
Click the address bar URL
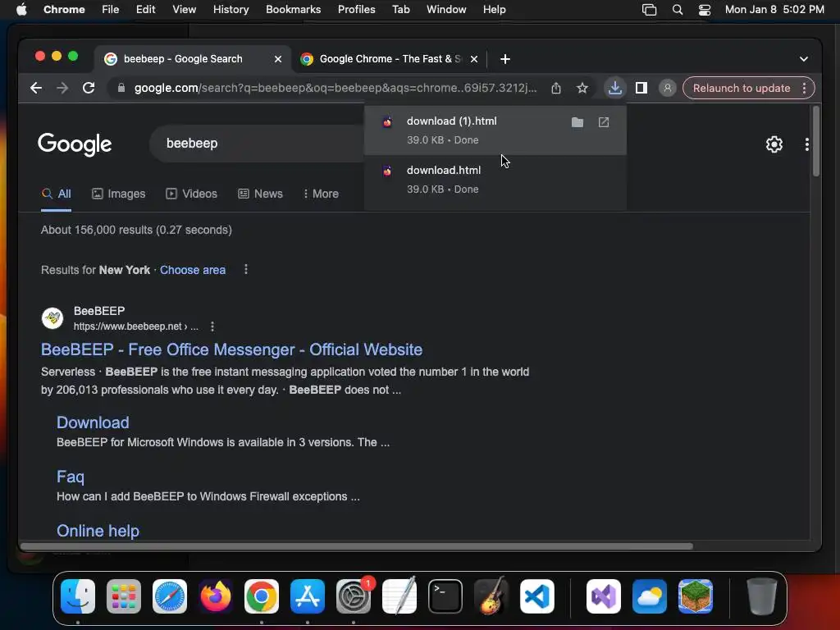[x=336, y=88]
